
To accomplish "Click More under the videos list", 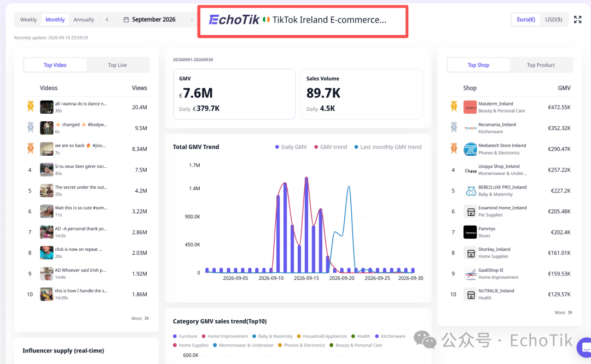I will (140, 319).
